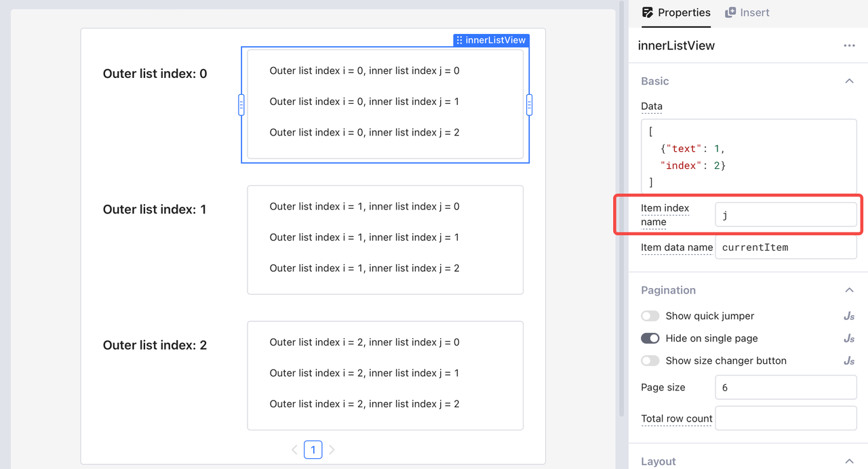
Task: Open the three-dot more options menu
Action: (849, 45)
